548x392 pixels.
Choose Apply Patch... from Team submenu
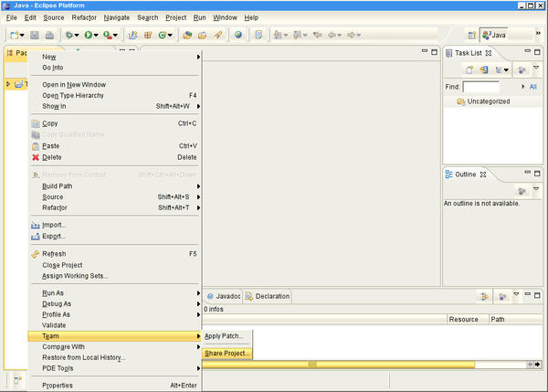click(x=224, y=336)
